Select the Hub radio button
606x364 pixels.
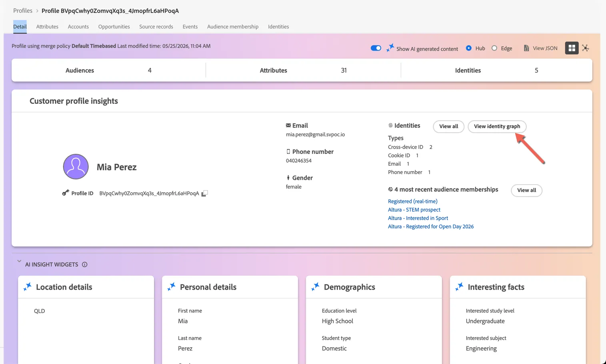(469, 48)
